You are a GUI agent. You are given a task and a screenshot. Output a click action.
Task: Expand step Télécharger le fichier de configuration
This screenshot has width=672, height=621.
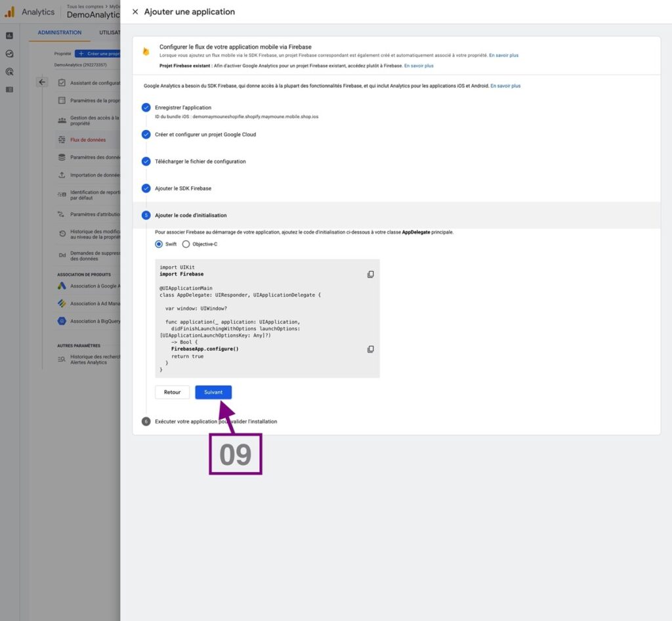(x=200, y=161)
